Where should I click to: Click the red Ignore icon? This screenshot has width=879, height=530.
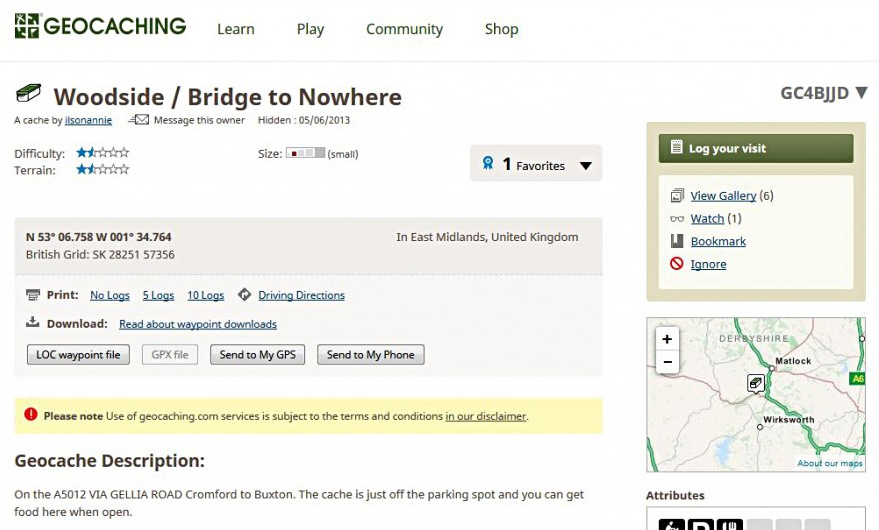[x=677, y=265]
